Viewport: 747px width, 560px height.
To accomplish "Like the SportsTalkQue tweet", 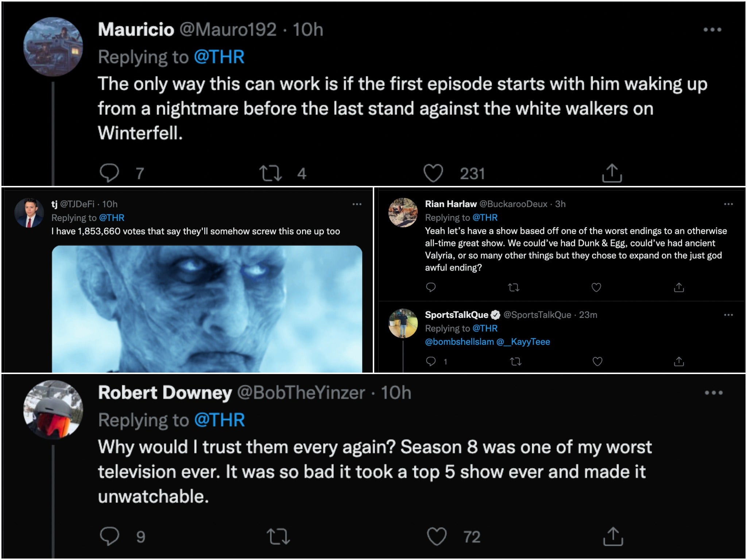I will (597, 361).
